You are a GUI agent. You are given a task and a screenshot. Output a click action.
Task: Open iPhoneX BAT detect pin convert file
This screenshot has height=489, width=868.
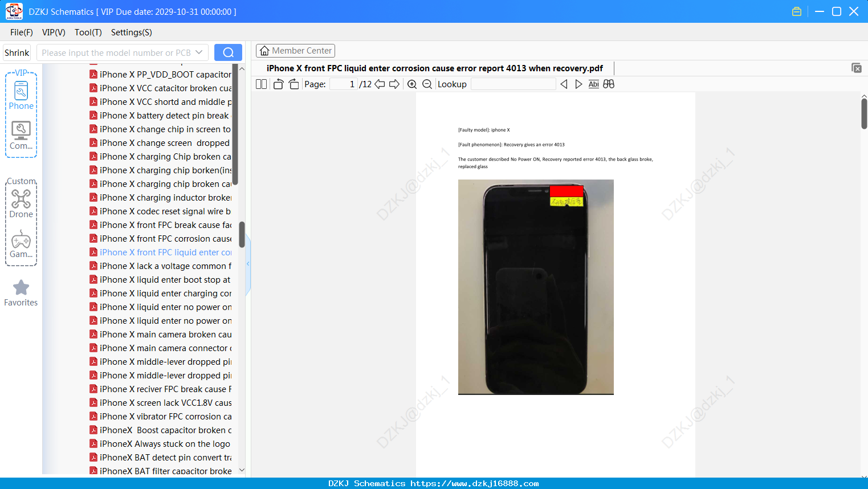coord(161,458)
